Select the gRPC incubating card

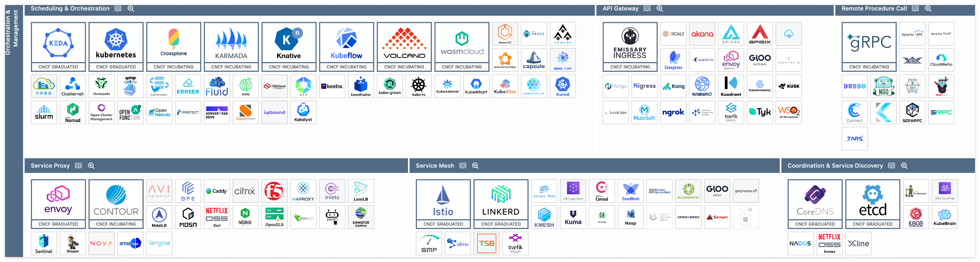point(869,47)
